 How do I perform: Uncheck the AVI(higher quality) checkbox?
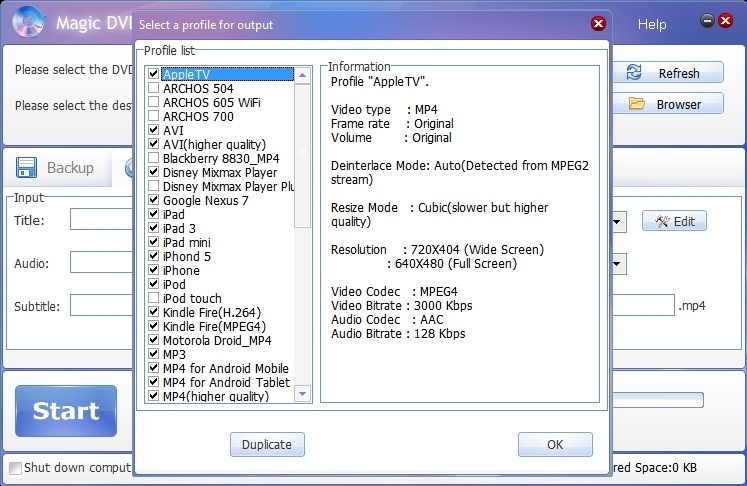tap(153, 143)
